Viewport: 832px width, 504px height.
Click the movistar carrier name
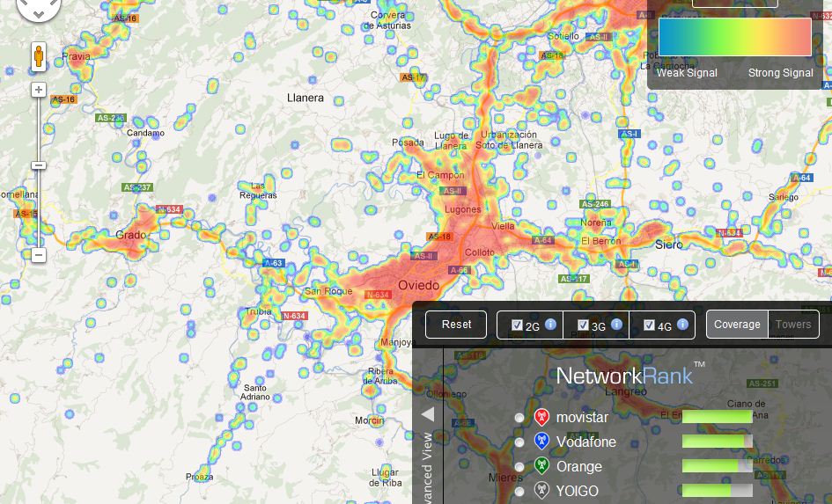click(x=582, y=418)
